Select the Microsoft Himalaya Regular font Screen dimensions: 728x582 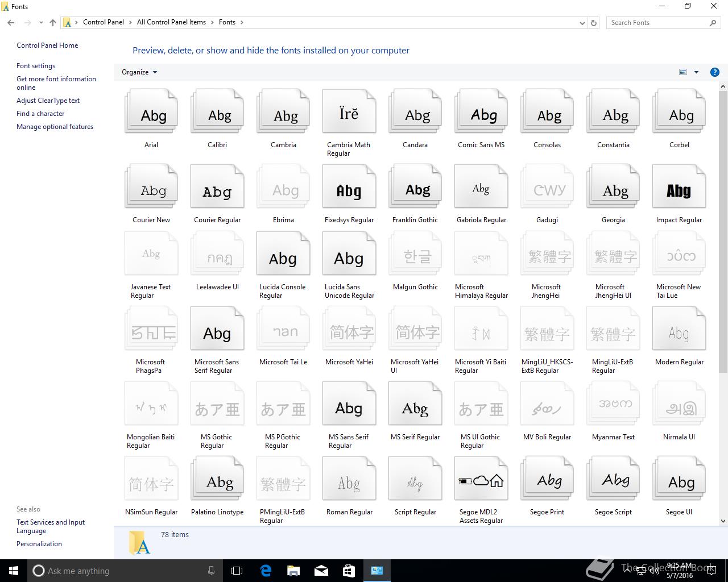point(481,253)
